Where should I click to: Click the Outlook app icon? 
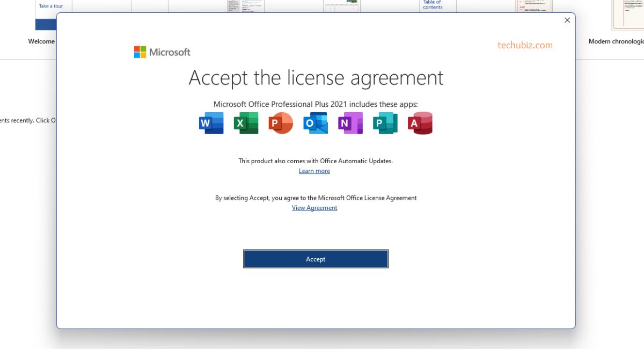coord(316,123)
